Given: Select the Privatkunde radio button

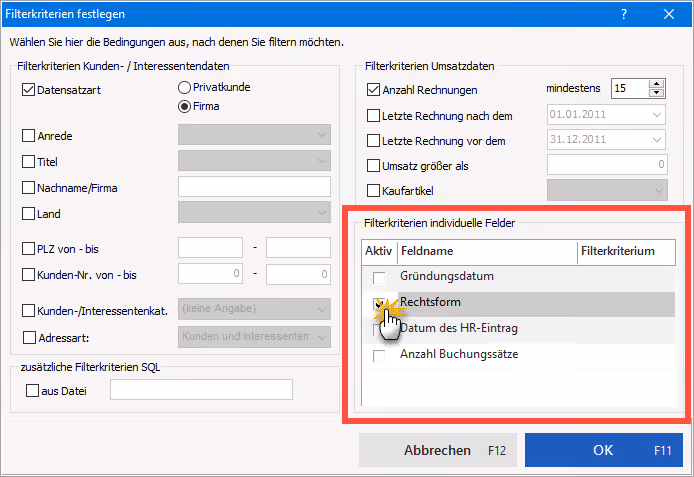Looking at the screenshot, I should coord(184,88).
